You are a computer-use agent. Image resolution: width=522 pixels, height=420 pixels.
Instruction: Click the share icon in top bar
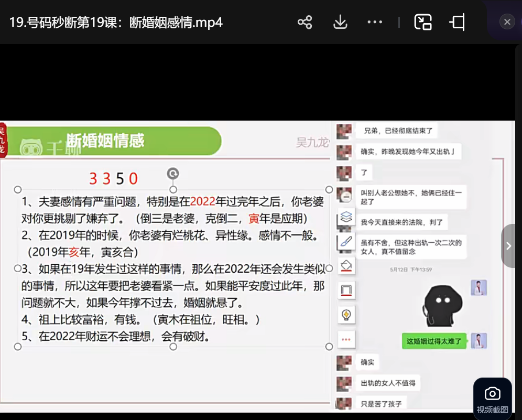tap(304, 22)
